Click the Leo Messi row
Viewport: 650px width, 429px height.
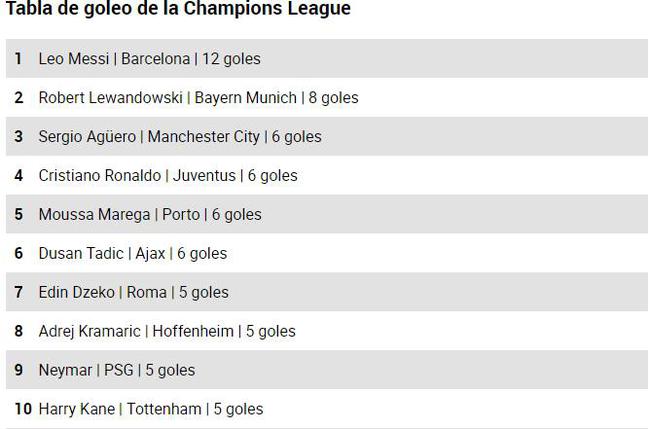[327, 58]
